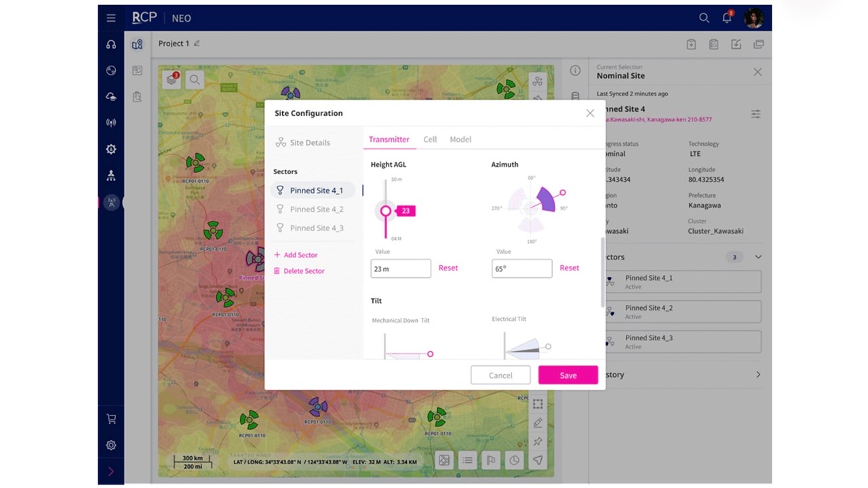Open the shopping cart icon in the sidebar
This screenshot has width=868, height=488.
[111, 419]
